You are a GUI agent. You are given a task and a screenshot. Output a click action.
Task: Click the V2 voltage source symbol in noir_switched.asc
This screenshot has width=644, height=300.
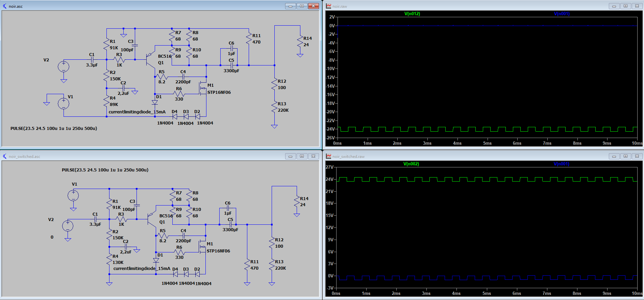tap(68, 226)
